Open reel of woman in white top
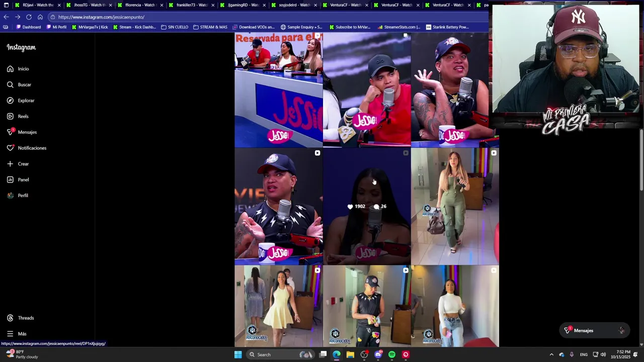The width and height of the screenshot is (644, 362). (455, 306)
